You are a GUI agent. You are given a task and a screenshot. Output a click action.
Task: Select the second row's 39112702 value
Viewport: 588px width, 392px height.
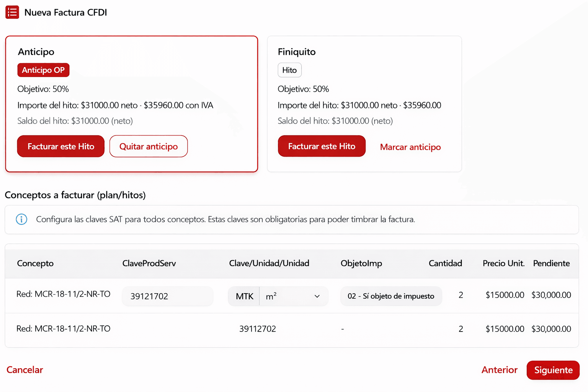258,329
